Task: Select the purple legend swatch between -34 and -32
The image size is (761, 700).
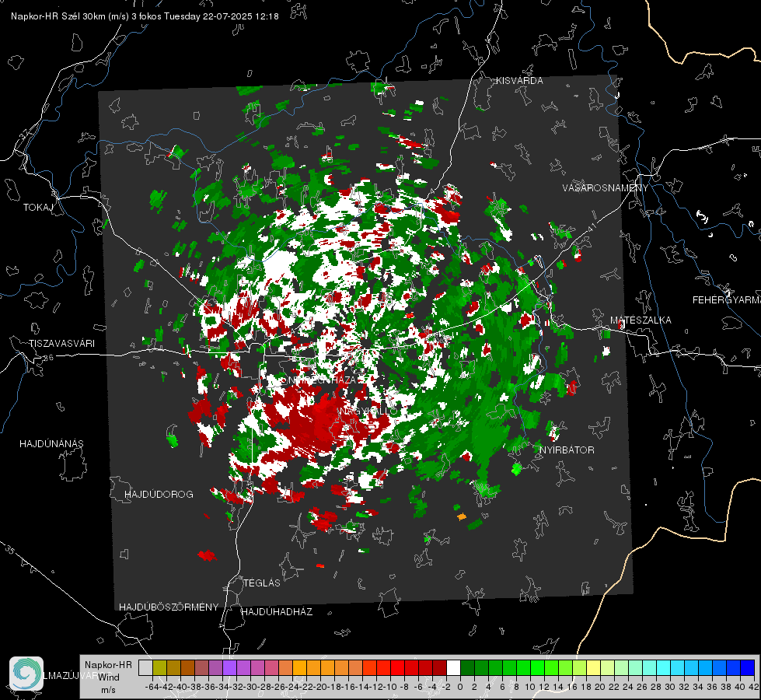Action: coord(229,667)
